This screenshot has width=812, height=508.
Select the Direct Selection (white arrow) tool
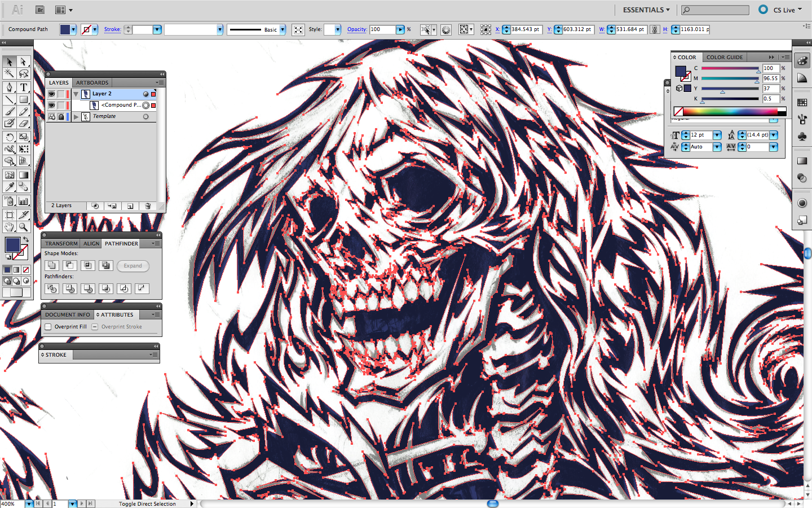24,62
